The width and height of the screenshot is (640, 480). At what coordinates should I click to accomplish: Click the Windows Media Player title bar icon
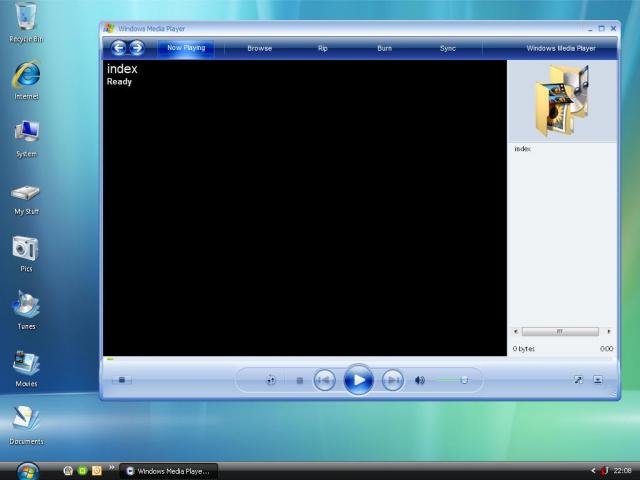109,28
